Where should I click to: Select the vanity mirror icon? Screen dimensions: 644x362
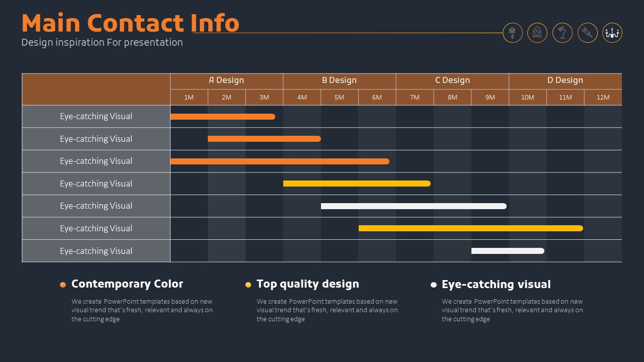(537, 33)
